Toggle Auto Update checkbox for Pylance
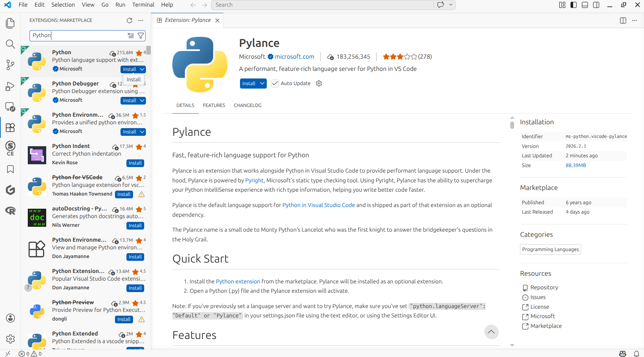Viewport: 644px width, 357px height. [275, 83]
